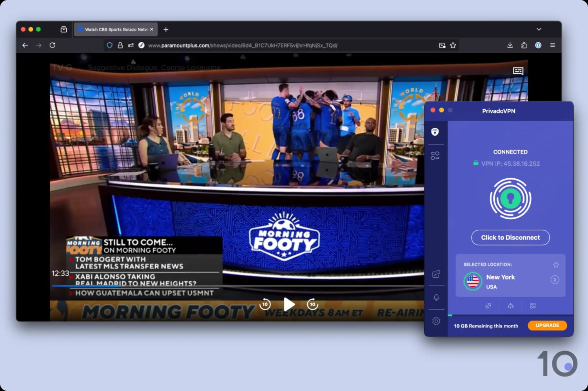Open Firefox recent browsing view icon
The height and width of the screenshot is (391, 588).
tap(64, 29)
